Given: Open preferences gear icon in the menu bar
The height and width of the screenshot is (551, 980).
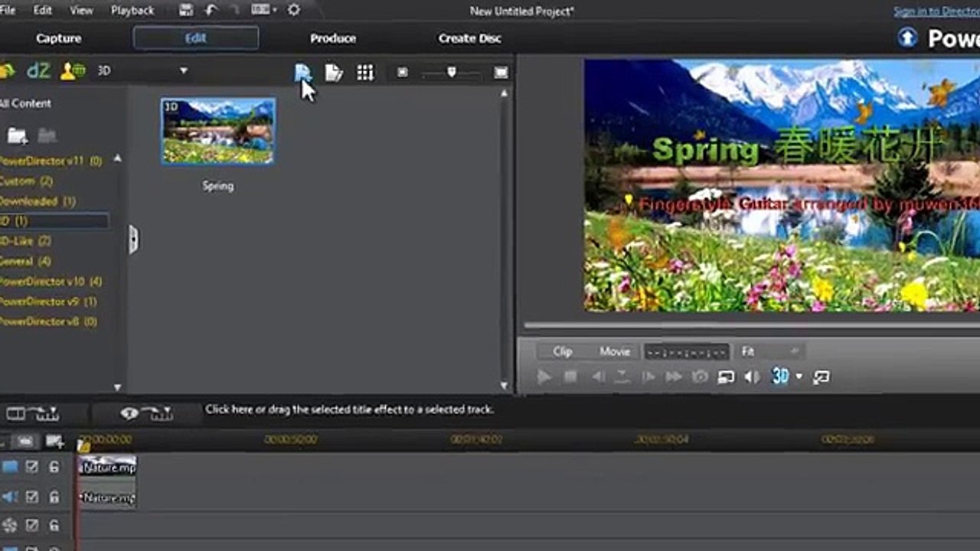Looking at the screenshot, I should coord(293,10).
